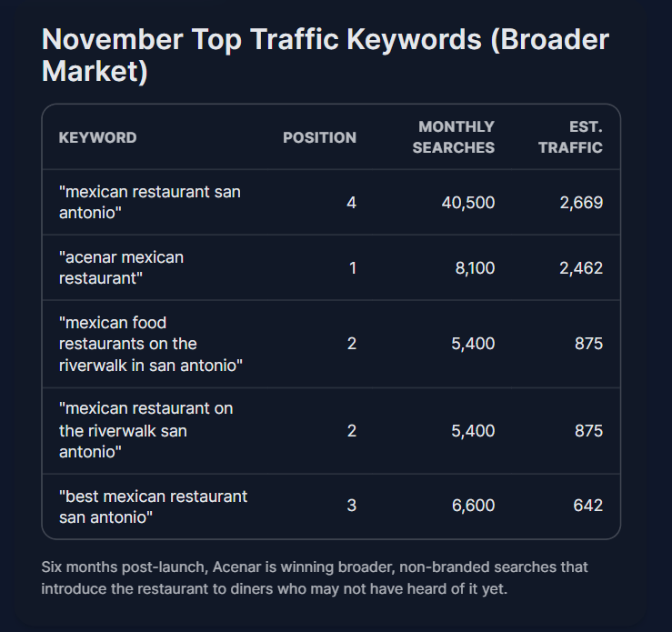672x632 pixels.
Task: Select the 8,100 monthly searches value
Action: click(x=473, y=267)
